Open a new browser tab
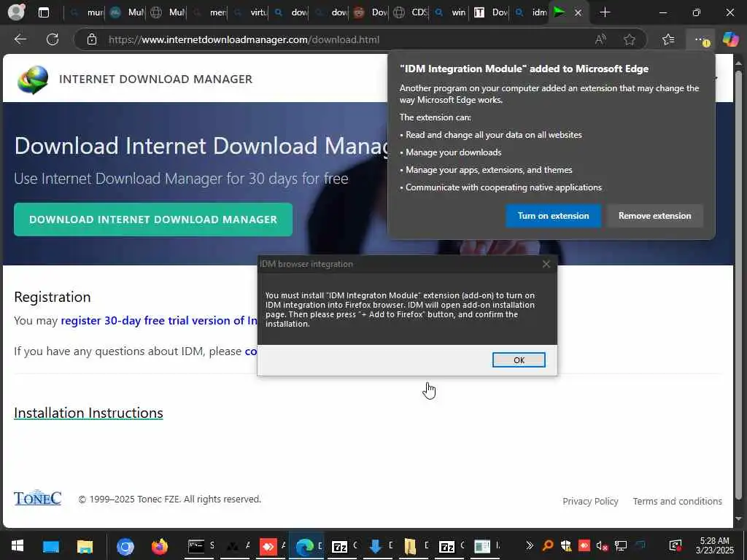 point(605,12)
